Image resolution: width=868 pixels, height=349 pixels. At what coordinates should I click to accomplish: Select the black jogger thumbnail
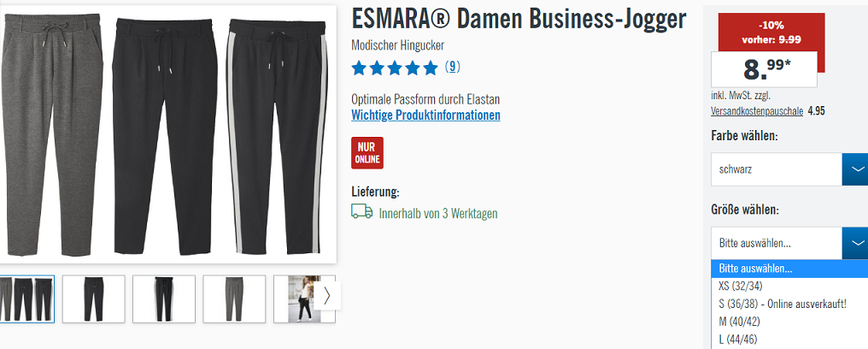94,299
